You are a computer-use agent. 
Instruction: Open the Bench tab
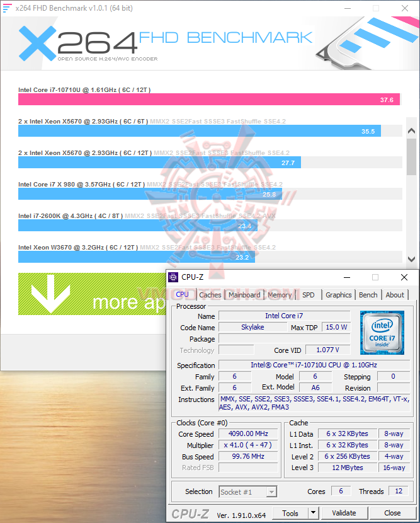(x=368, y=295)
